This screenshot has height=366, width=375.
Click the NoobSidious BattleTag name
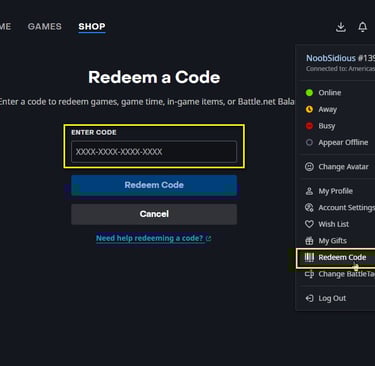pyautogui.click(x=331, y=58)
